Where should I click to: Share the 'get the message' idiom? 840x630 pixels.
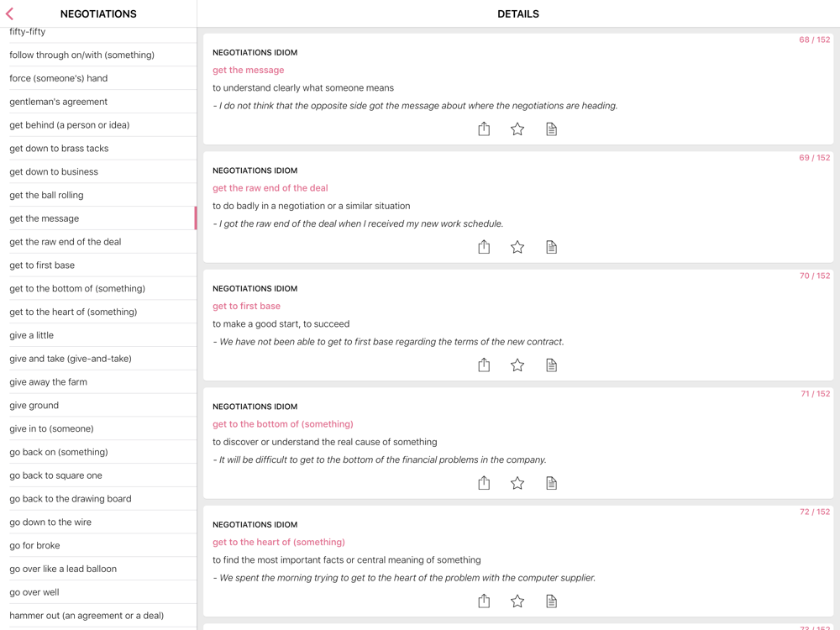point(484,129)
